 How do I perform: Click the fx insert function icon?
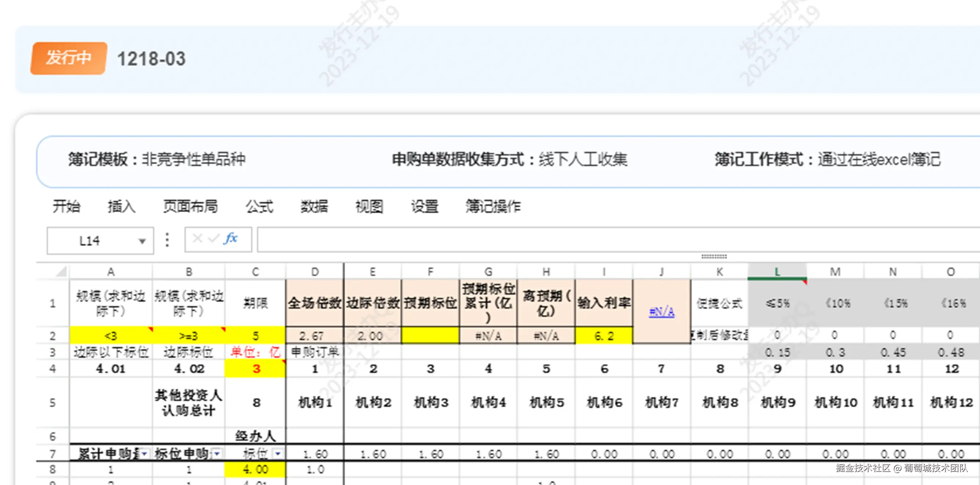(x=231, y=239)
